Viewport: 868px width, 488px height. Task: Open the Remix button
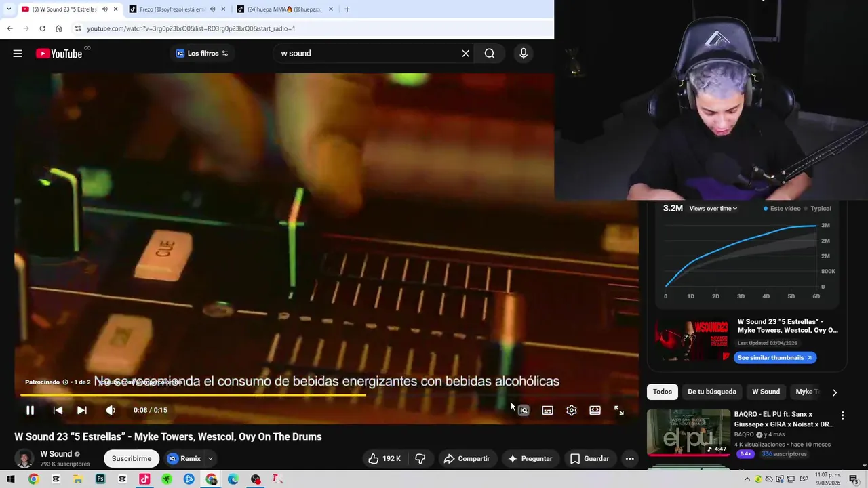click(x=184, y=459)
